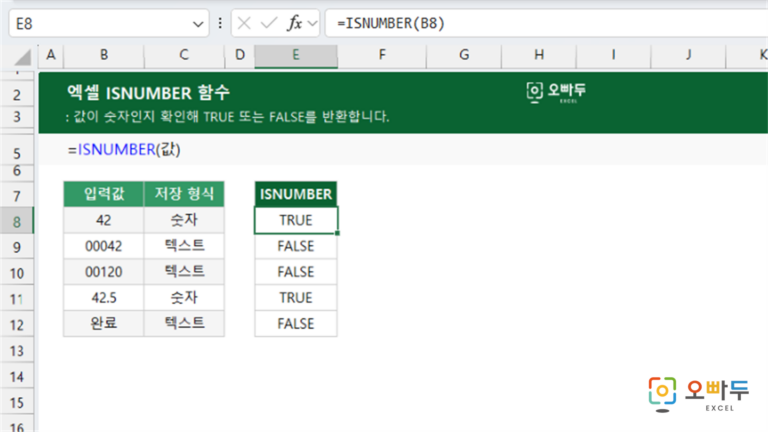Viewport: 768px width, 432px height.
Task: Select the cell containing 42
Action: pyautogui.click(x=104, y=220)
